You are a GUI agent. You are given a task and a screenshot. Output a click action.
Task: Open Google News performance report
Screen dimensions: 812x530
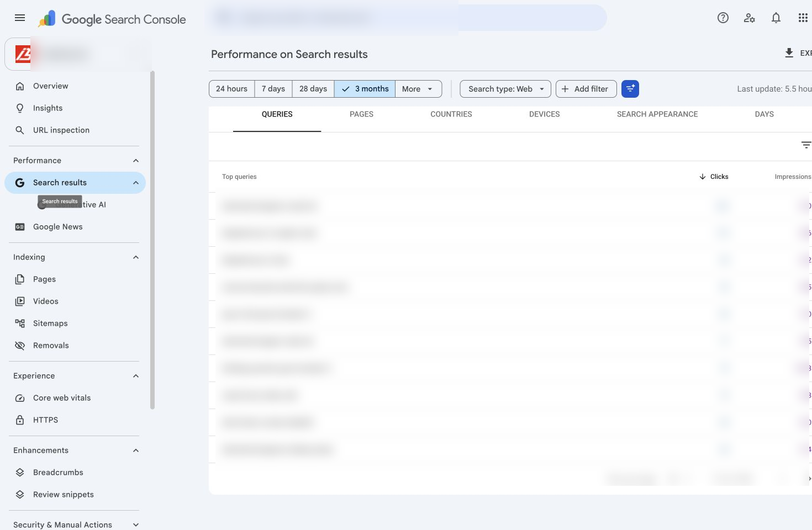click(75, 227)
